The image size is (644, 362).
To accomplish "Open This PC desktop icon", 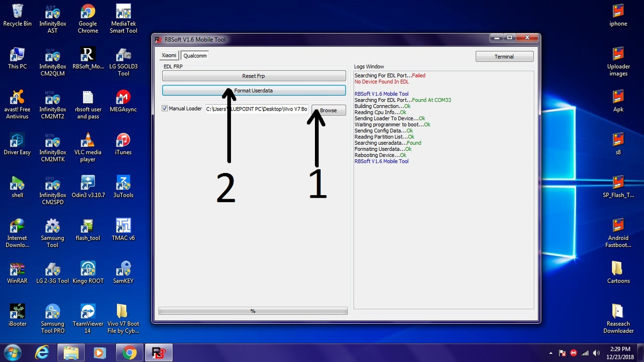I will (x=17, y=58).
